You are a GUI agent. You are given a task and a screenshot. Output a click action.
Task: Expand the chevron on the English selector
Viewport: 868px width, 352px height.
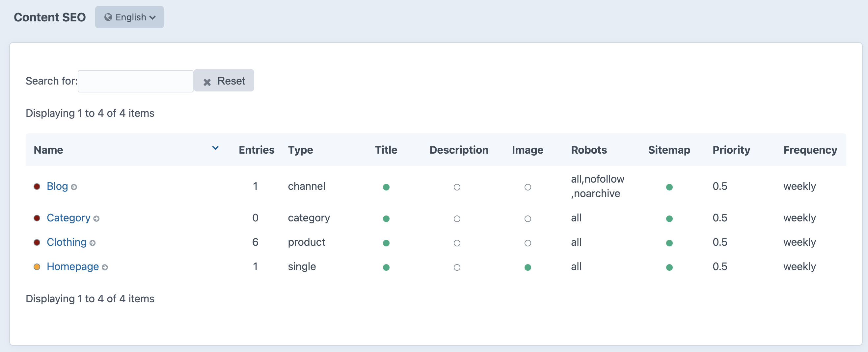153,17
